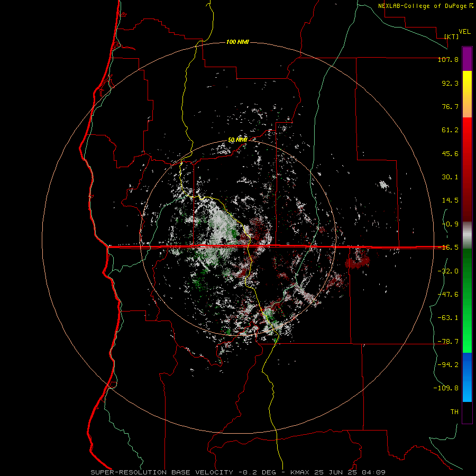
Task: Select the 50 NMI range ring label
Action: pos(237,140)
